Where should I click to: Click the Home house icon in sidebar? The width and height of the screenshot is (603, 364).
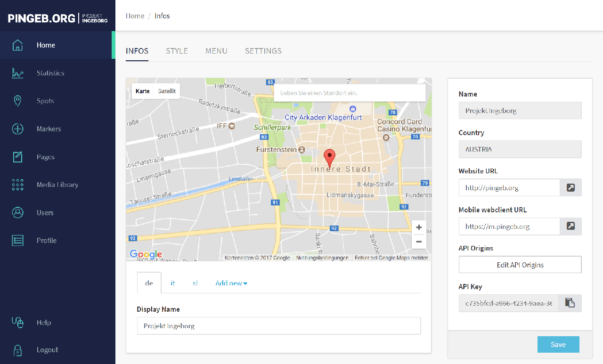[x=17, y=45]
